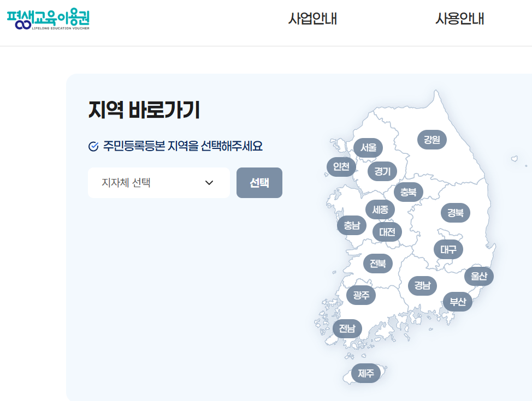Click 경북 on the map

pos(455,213)
